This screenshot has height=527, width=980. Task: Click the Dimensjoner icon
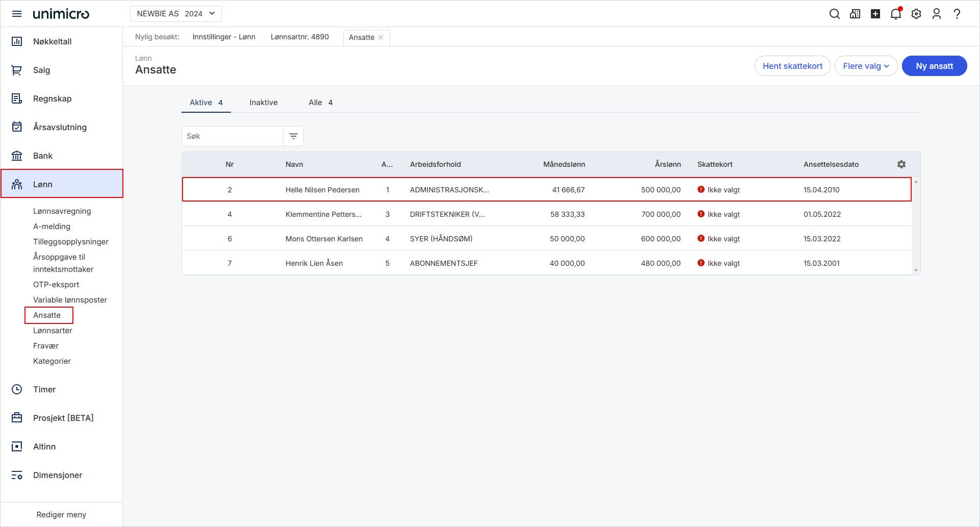click(17, 475)
